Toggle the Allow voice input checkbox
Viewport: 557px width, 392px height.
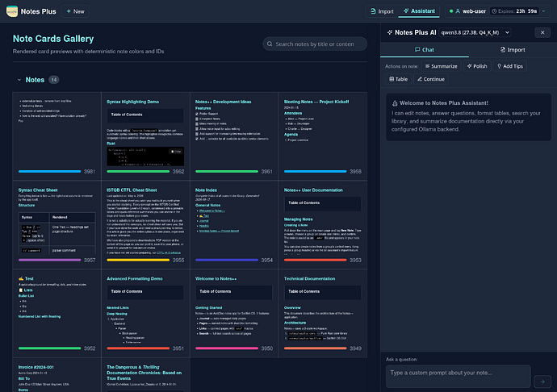[197, 129]
